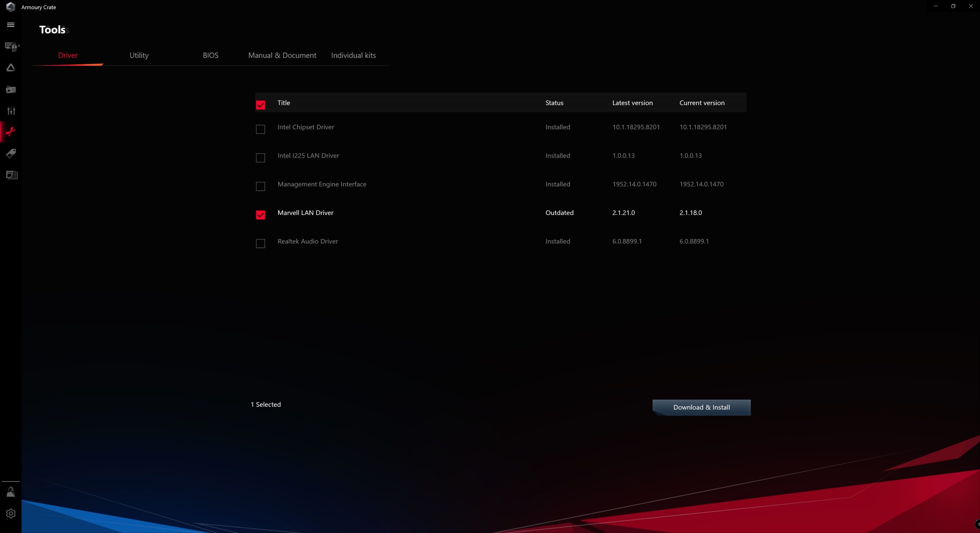Open the Settings gear icon
980x533 pixels.
(11, 513)
